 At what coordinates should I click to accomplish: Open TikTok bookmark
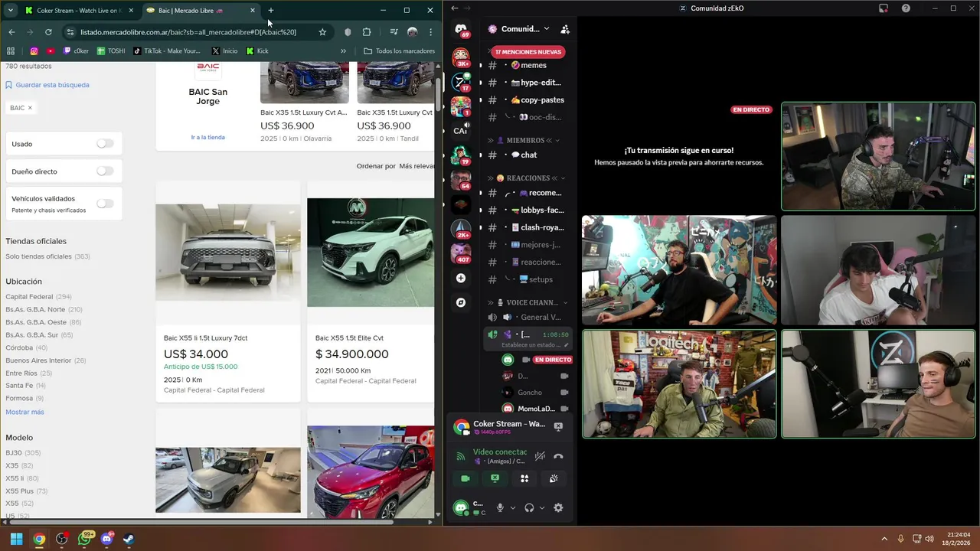click(167, 51)
